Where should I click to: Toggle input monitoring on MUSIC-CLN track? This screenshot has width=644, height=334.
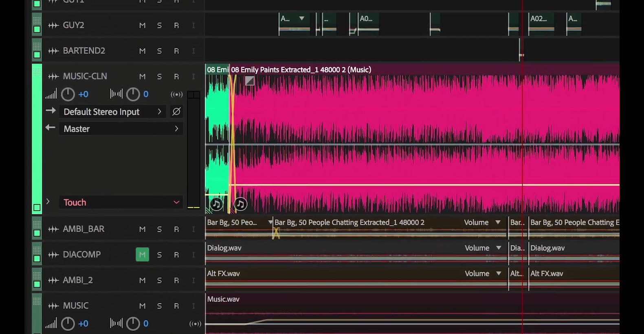click(193, 77)
